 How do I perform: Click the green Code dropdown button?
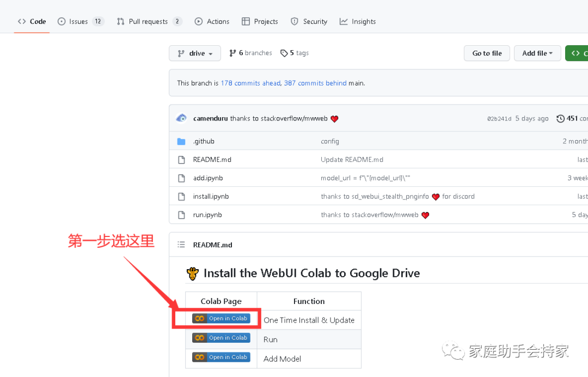point(577,53)
